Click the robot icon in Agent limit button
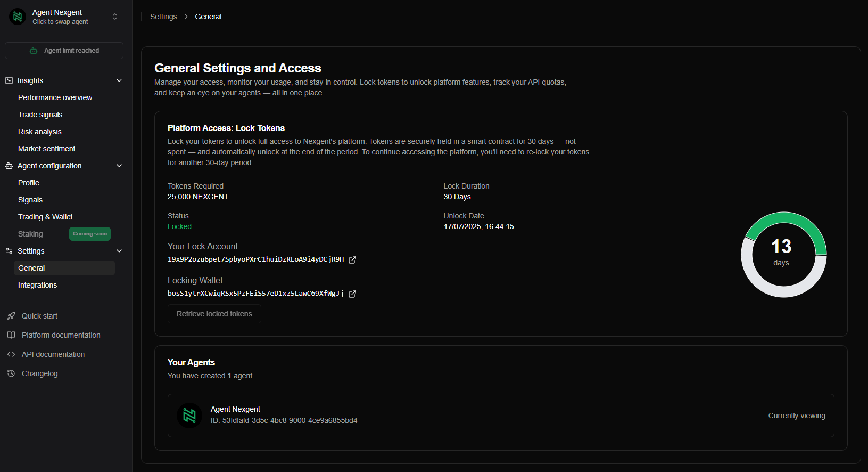This screenshot has height=472, width=868. click(34, 51)
